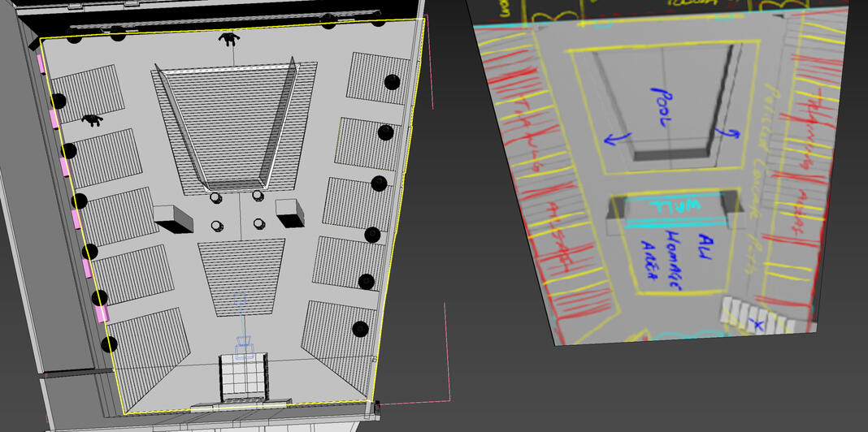The height and width of the screenshot is (432, 868).
Task: Click the gridded block at bottom center
Action: [x=243, y=377]
